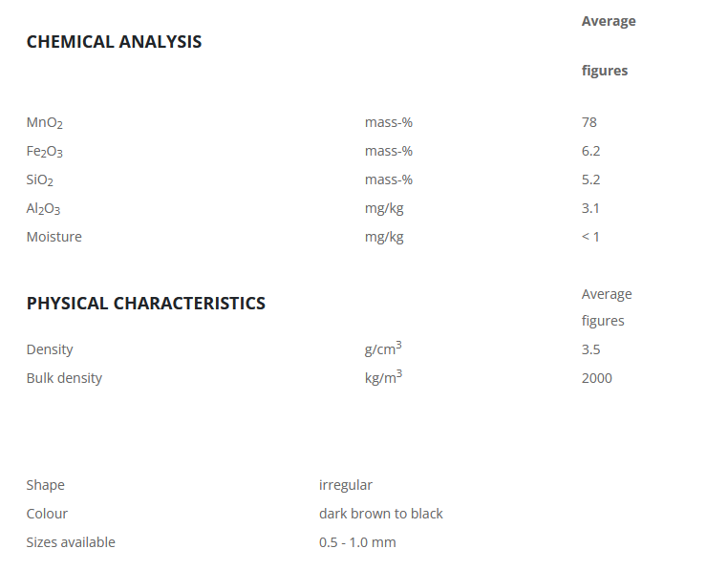728x570 pixels.
Task: Click the PHYSICAL CHARACTERISTICS heading
Action: [x=145, y=304]
